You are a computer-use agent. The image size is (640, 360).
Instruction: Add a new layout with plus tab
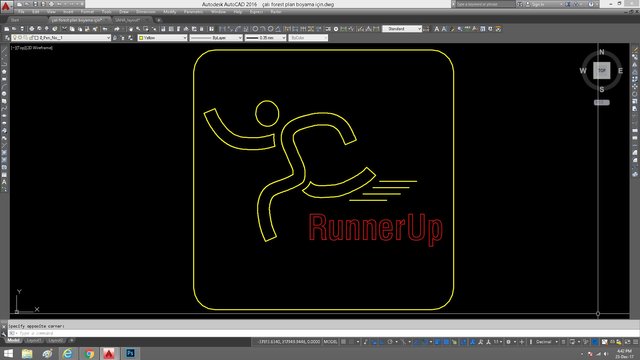pyautogui.click(x=71, y=340)
